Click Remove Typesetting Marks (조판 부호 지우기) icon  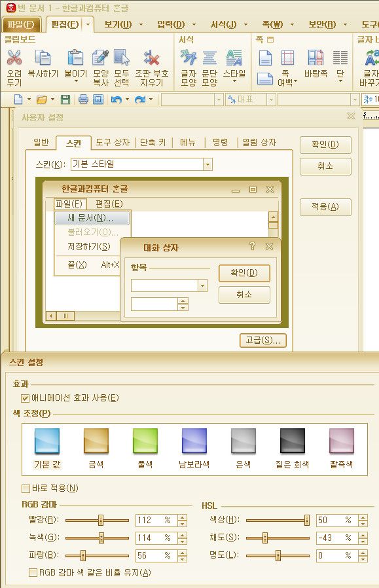click(151, 58)
